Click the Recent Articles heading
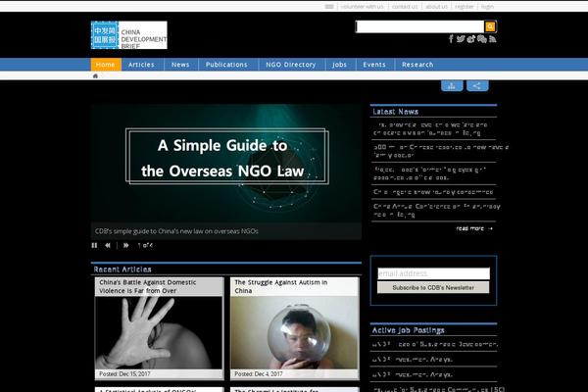The height and width of the screenshot is (392, 588). point(122,269)
